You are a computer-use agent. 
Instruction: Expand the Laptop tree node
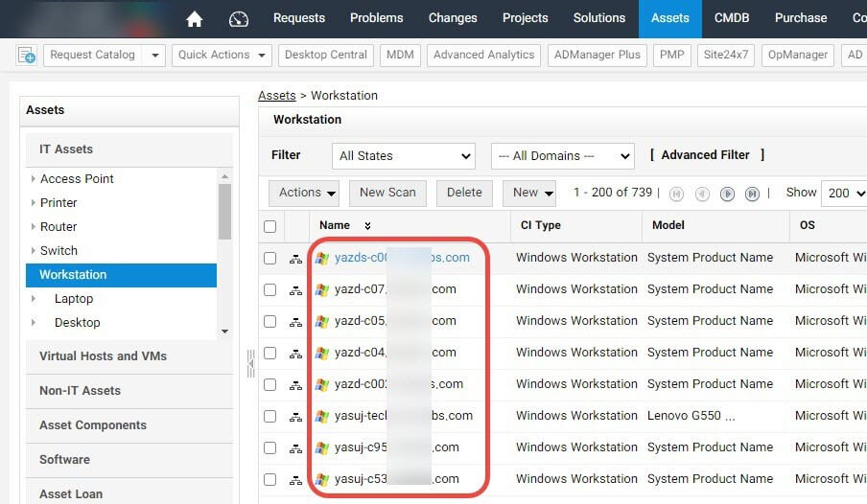(34, 299)
